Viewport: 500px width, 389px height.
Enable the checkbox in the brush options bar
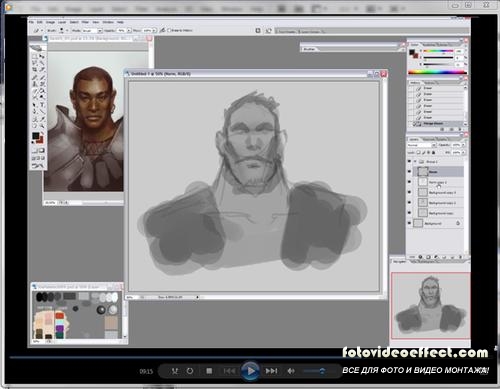point(169,30)
